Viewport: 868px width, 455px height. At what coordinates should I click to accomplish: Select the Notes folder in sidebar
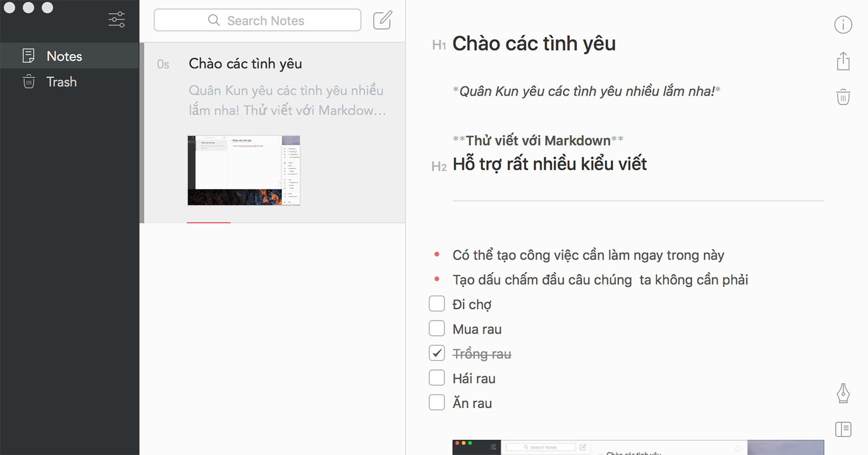[x=64, y=56]
